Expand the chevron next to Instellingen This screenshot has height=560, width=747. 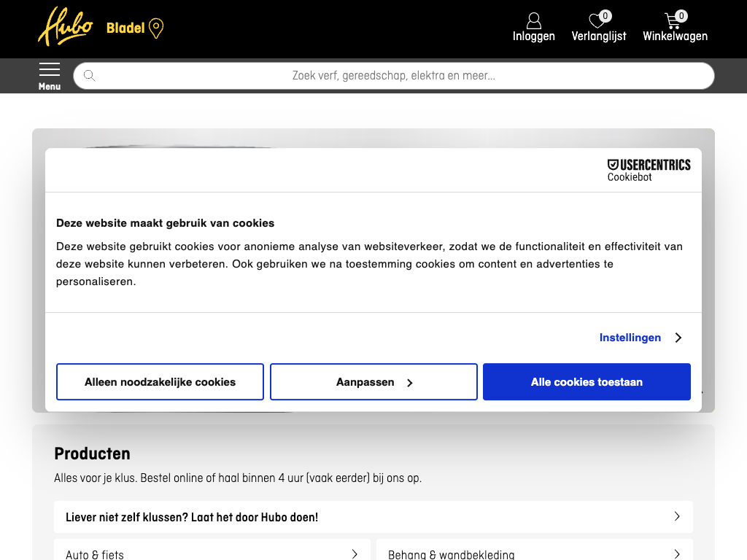pyautogui.click(x=678, y=338)
